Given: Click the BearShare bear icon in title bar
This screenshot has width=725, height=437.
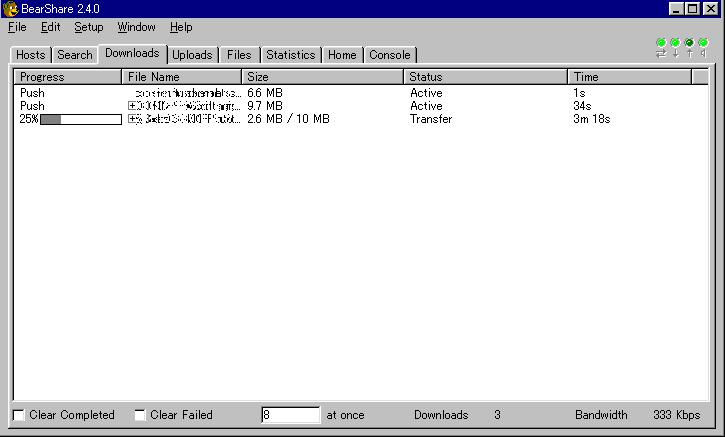Looking at the screenshot, I should click(x=10, y=9).
